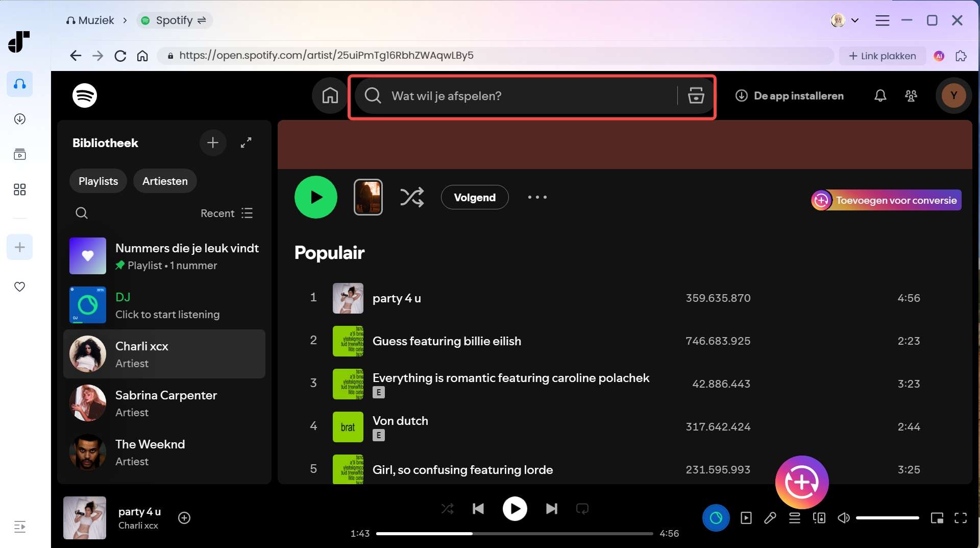Show friend activity with the people icon
The height and width of the screenshot is (548, 980).
coord(912,96)
